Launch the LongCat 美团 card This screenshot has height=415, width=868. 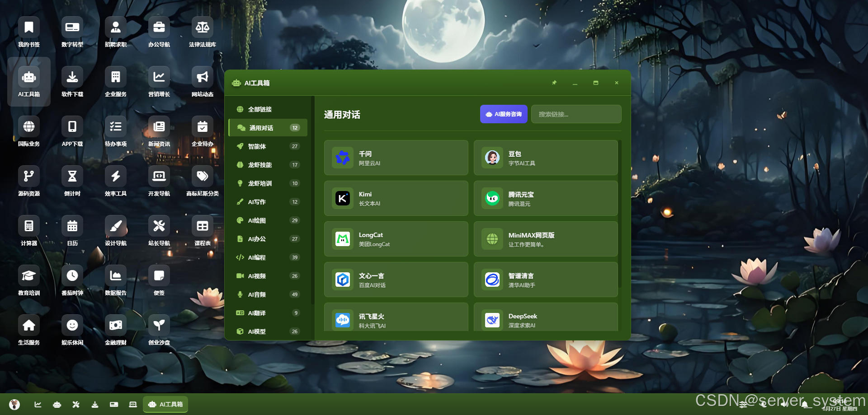[396, 239]
